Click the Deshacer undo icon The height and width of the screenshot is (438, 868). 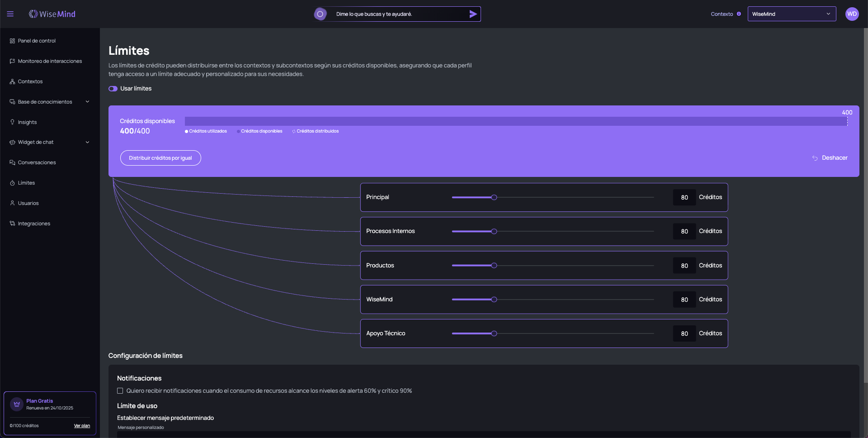pos(815,158)
